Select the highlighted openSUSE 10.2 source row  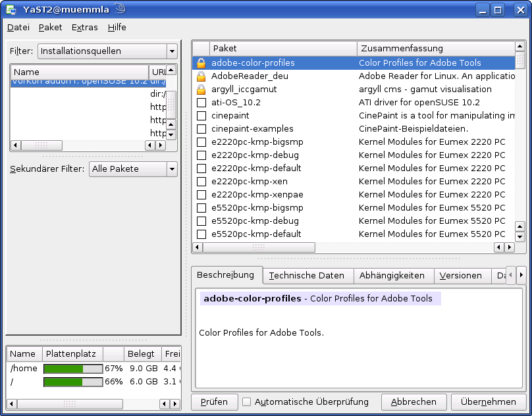tap(88, 83)
